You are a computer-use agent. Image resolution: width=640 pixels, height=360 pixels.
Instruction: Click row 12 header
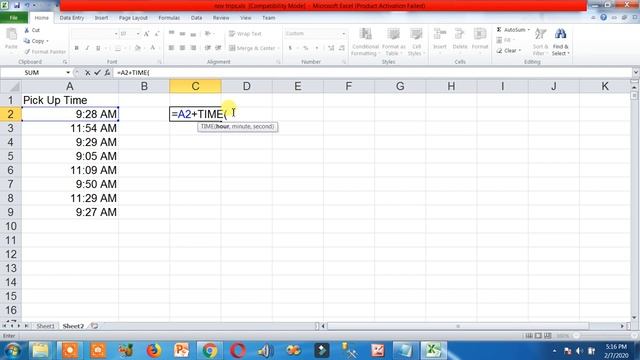pyautogui.click(x=11, y=254)
